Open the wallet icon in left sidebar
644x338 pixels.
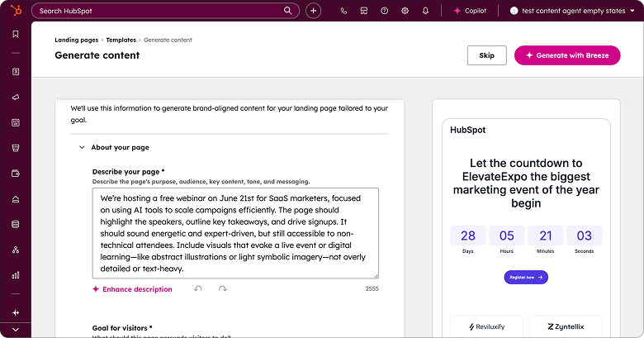click(x=16, y=174)
